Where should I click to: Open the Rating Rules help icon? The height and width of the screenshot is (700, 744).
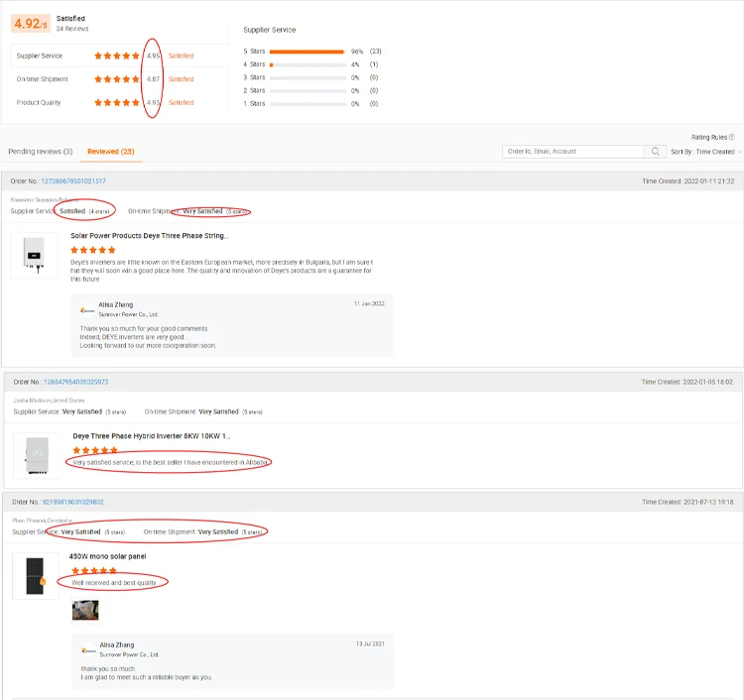click(x=732, y=137)
